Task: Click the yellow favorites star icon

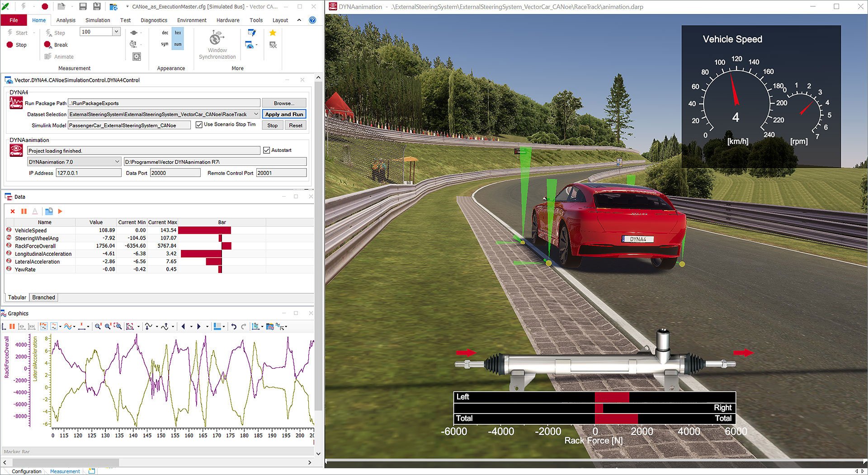Action: pos(272,32)
